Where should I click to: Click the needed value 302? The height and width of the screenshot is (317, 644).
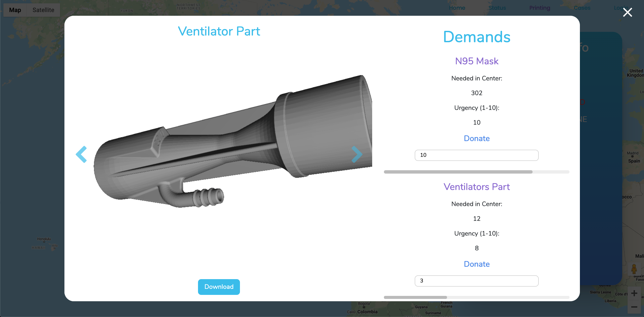477,93
